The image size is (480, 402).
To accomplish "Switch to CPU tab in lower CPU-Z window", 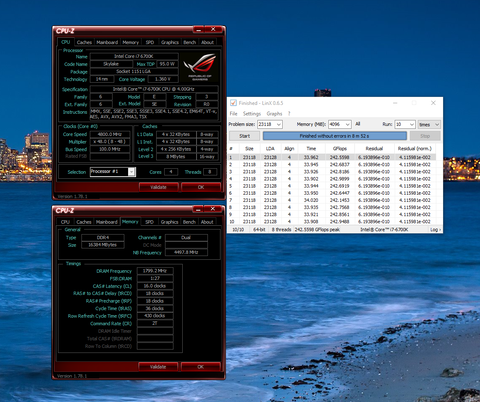I will 65,222.
